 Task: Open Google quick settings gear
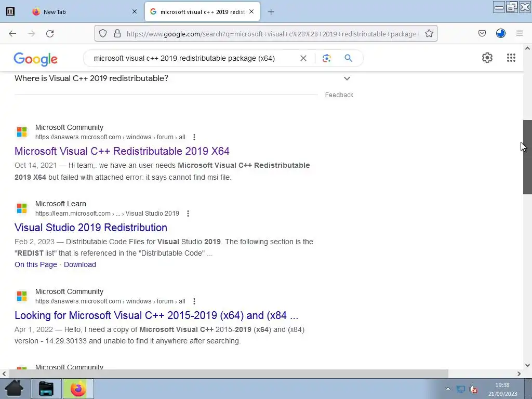[487, 58]
